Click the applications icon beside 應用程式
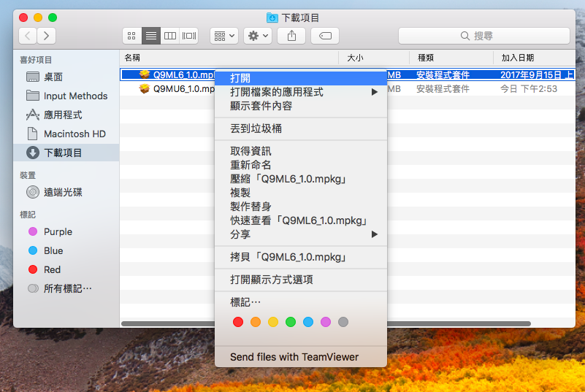The width and height of the screenshot is (585, 392). pyautogui.click(x=33, y=115)
